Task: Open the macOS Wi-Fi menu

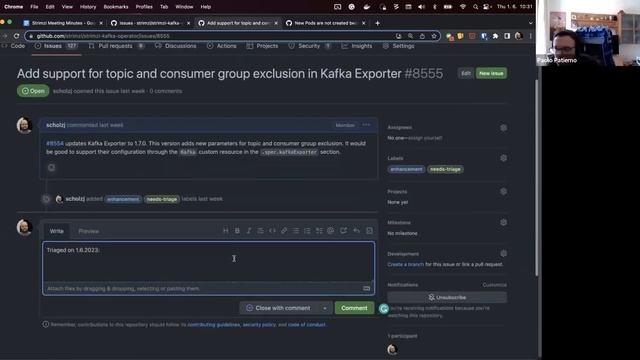Action: click(463, 7)
